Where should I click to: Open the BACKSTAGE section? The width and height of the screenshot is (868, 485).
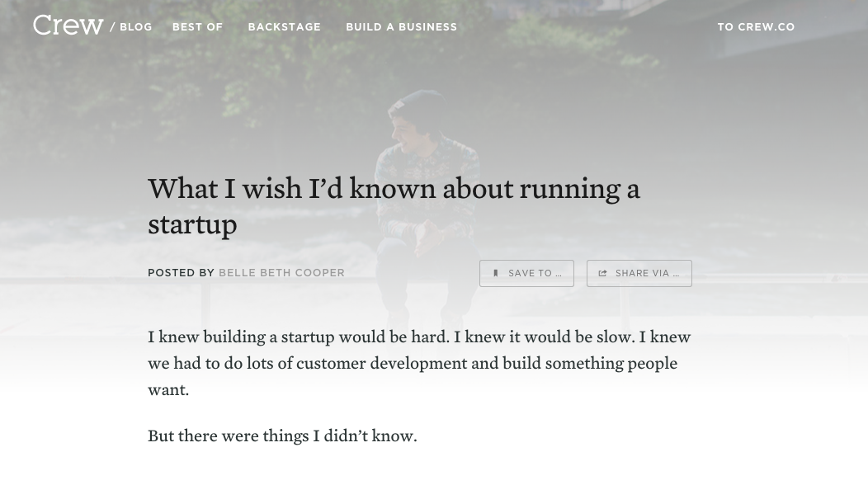284,26
